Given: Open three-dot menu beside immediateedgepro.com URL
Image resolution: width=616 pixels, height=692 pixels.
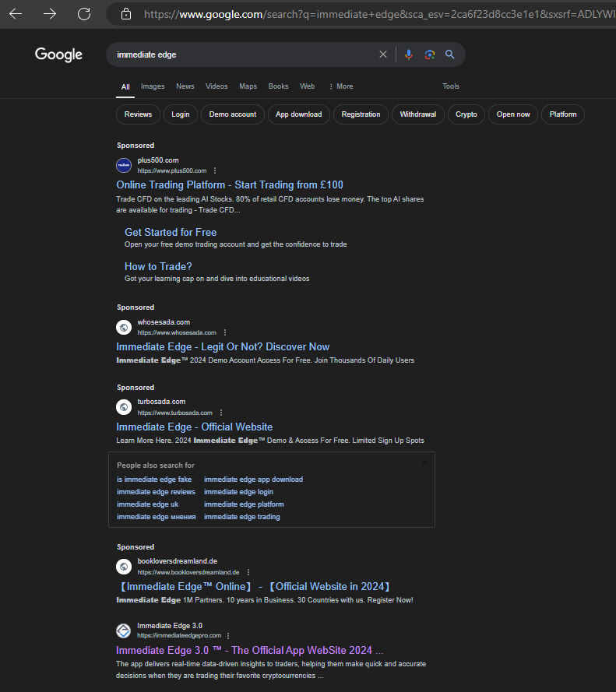Looking at the screenshot, I should (228, 636).
